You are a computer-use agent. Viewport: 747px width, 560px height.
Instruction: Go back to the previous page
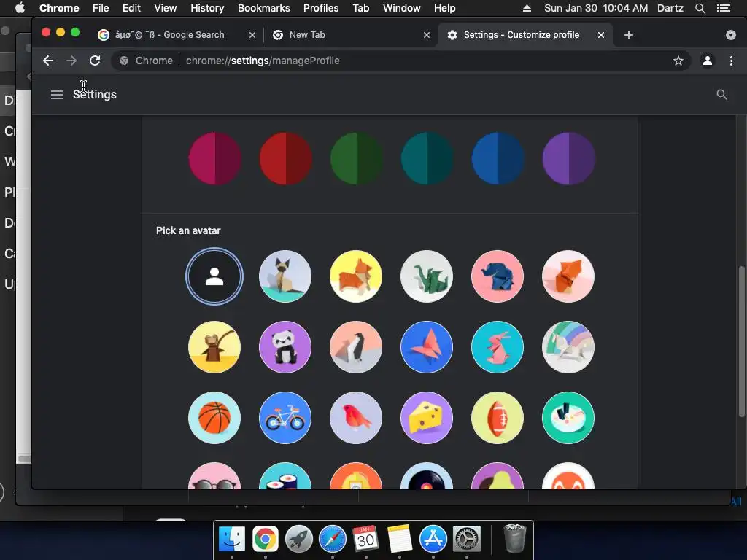[x=48, y=61]
